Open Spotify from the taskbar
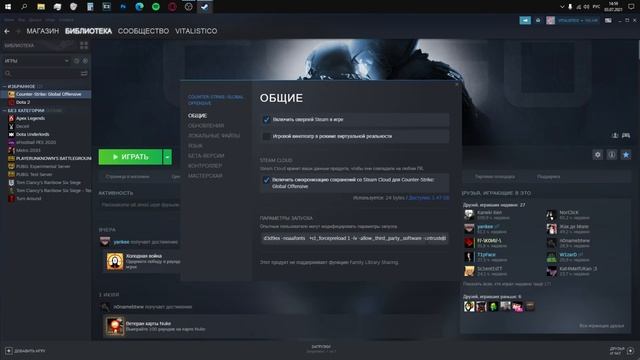640x360 pixels. coord(156,7)
